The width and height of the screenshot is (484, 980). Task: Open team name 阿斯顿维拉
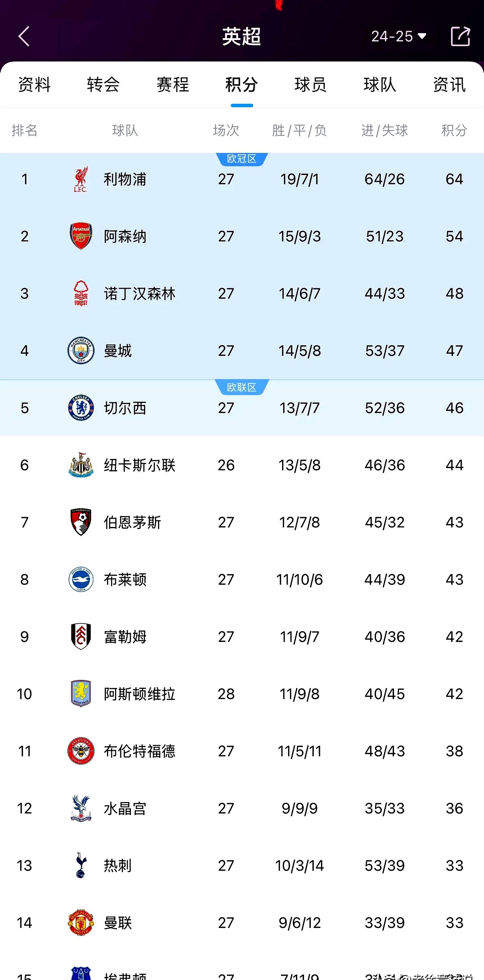click(140, 694)
